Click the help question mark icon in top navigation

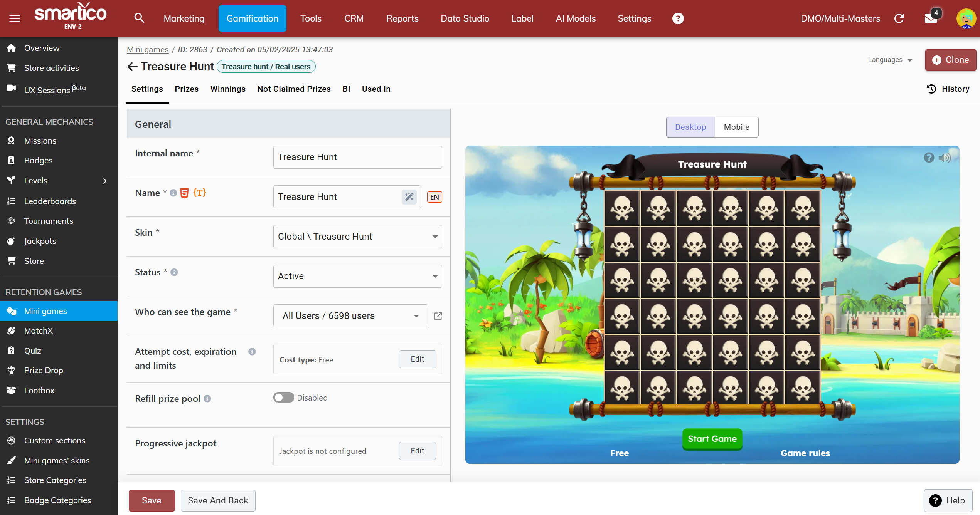(x=678, y=18)
